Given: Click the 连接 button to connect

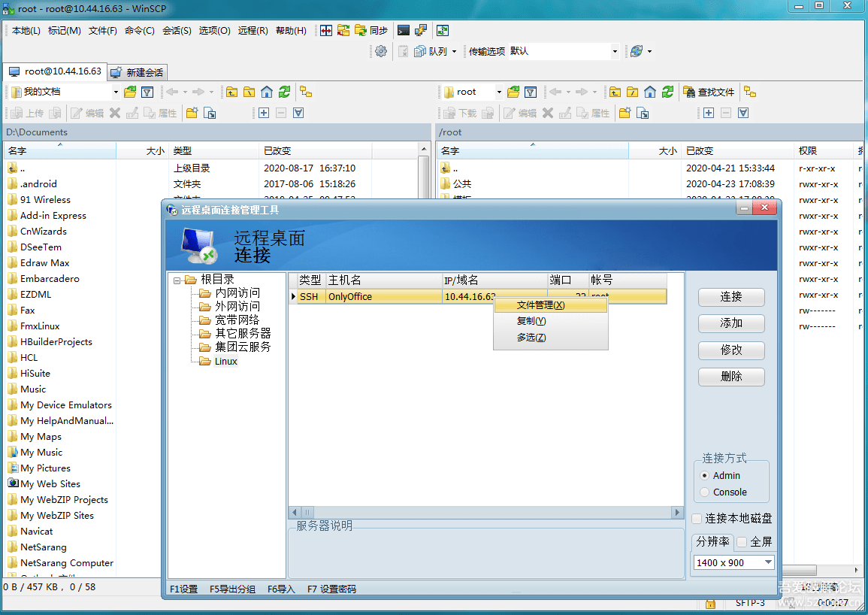Looking at the screenshot, I should click(730, 297).
